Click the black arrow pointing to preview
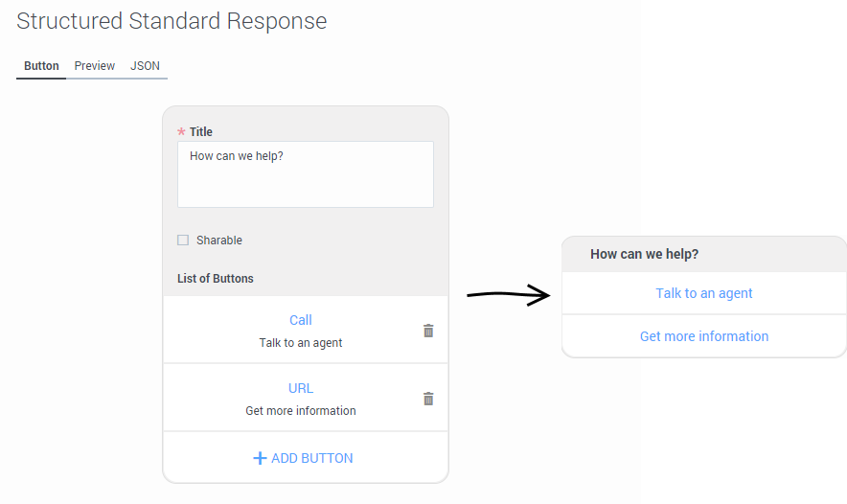This screenshot has width=847, height=504. tap(508, 295)
